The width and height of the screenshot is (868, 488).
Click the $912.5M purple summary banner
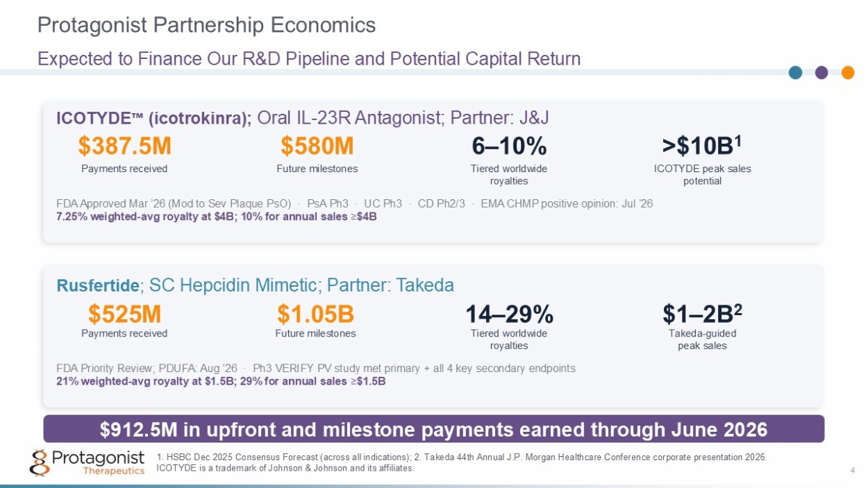(434, 429)
